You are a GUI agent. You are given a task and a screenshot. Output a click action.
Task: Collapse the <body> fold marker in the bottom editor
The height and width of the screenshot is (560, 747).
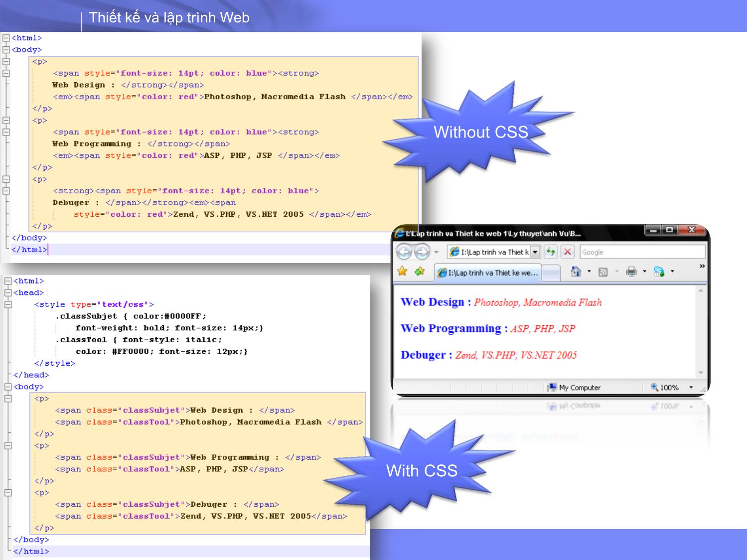8,387
